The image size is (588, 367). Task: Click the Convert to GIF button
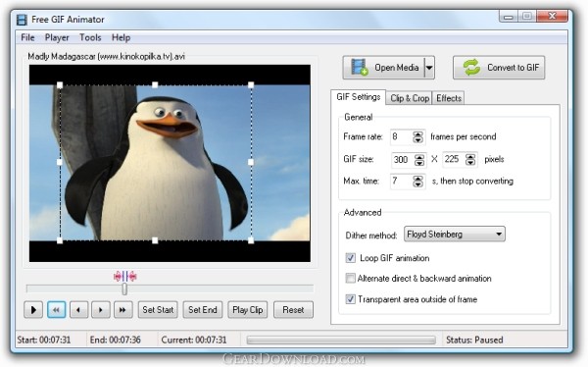click(499, 68)
